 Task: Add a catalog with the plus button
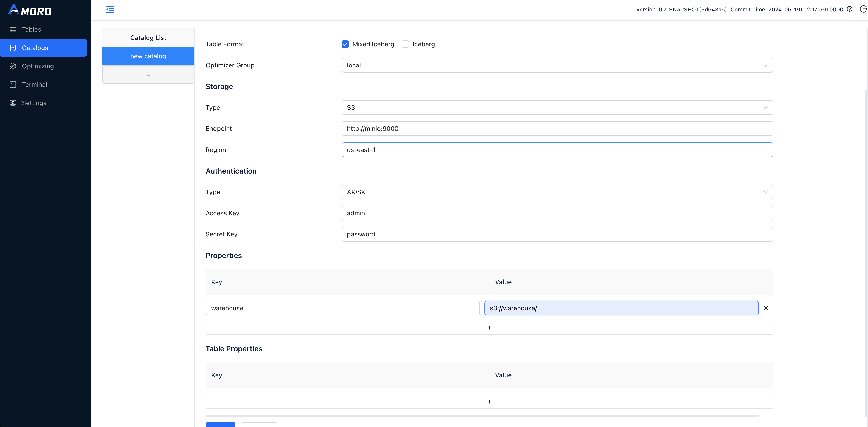point(148,75)
